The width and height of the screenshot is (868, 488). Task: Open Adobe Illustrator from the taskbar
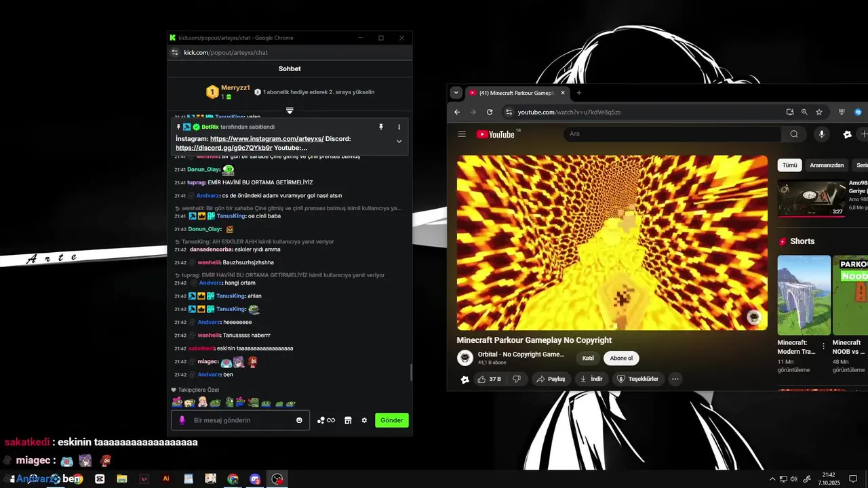click(166, 479)
